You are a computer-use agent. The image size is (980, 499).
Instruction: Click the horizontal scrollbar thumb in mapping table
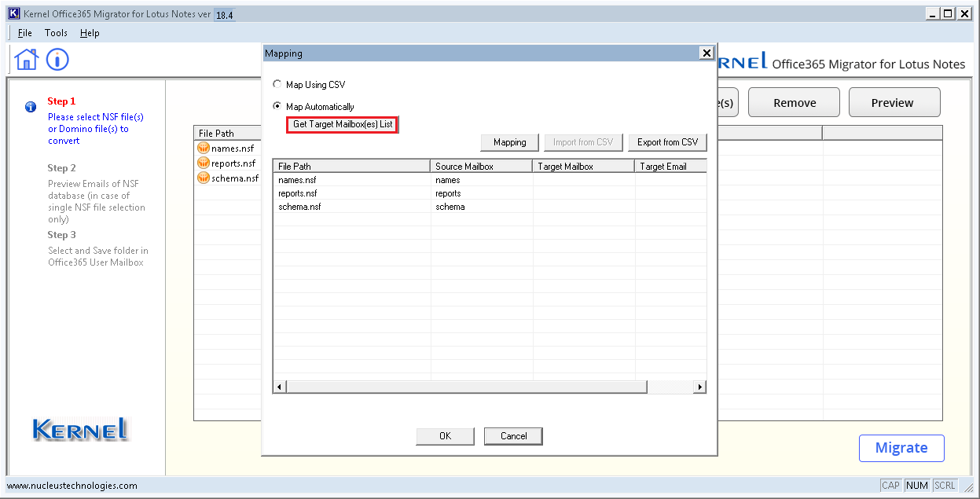(x=466, y=387)
